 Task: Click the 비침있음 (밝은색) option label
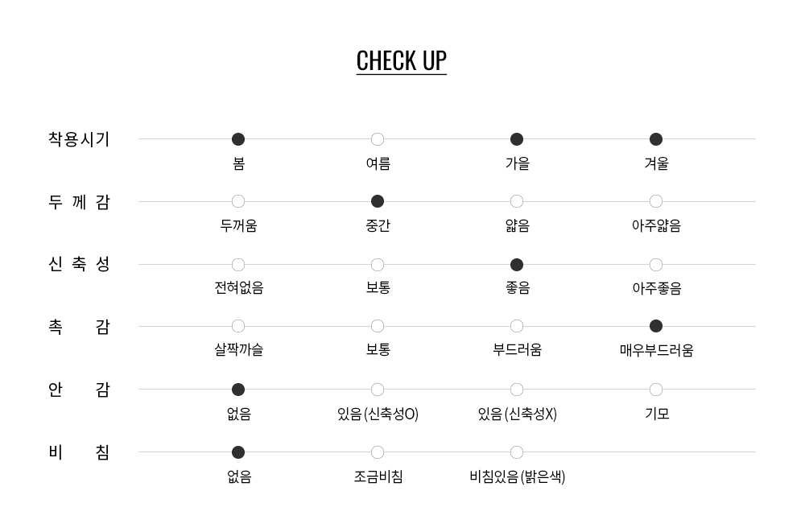[517, 477]
